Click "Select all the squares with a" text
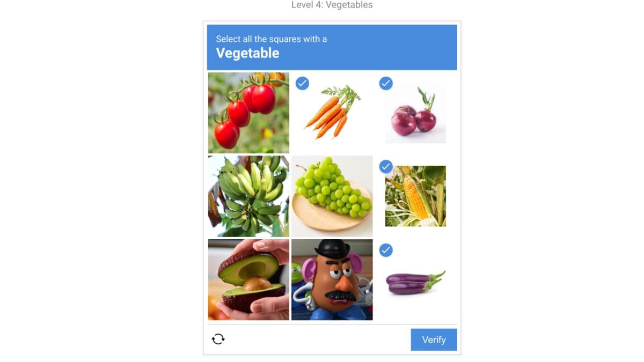The image size is (644, 362). (x=271, y=39)
